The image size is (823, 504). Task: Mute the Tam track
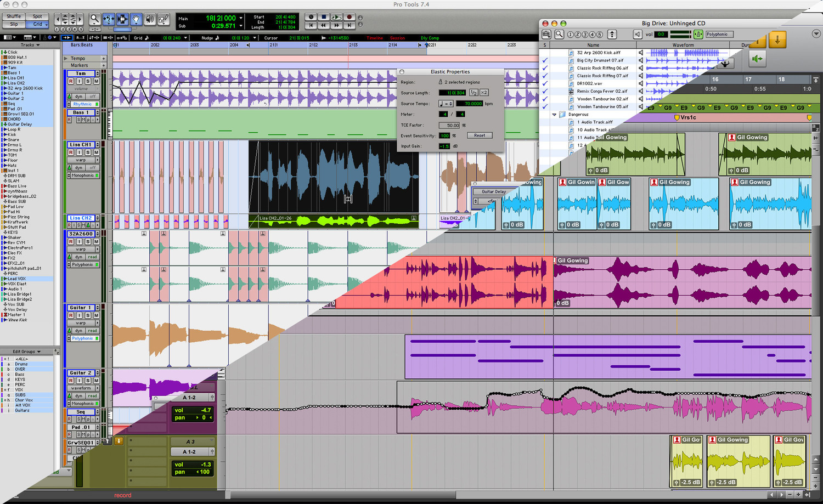pyautogui.click(x=97, y=82)
